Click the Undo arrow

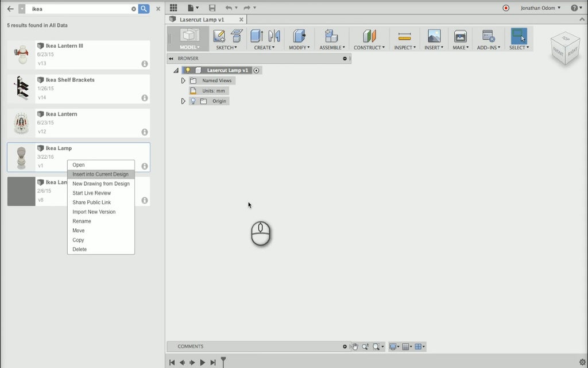click(x=229, y=7)
